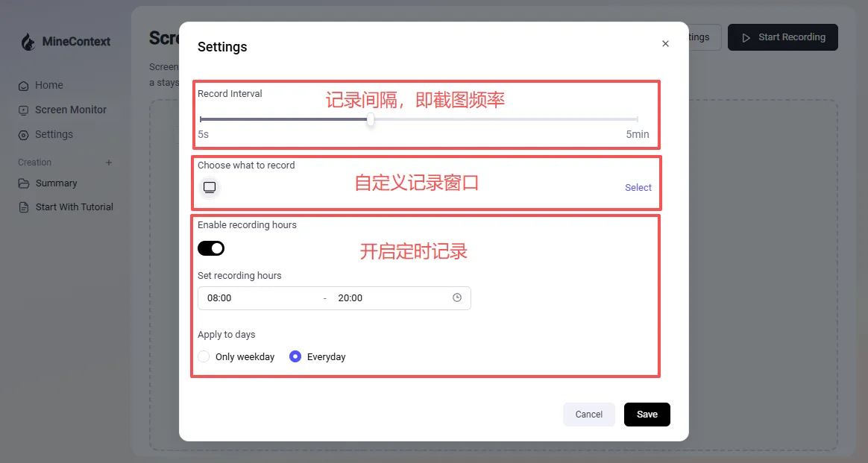Expand the Creation section with the plus
The image size is (868, 463).
pos(109,162)
